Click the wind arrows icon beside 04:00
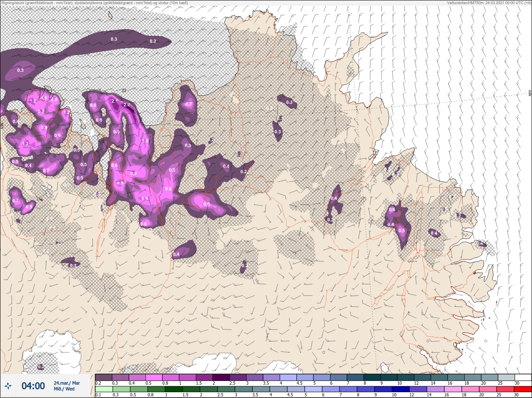The image size is (532, 398). coord(8,386)
